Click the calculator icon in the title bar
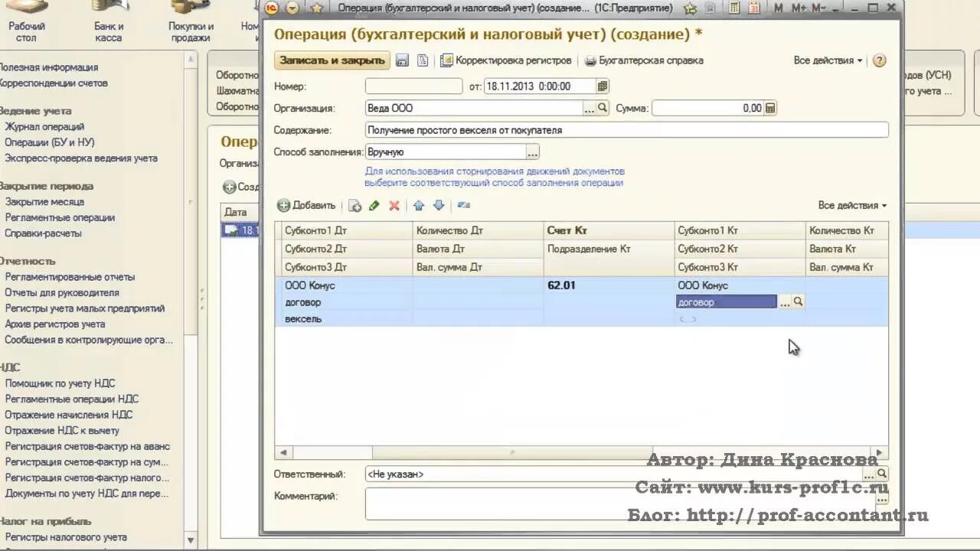The height and width of the screenshot is (551, 980). [x=734, y=8]
